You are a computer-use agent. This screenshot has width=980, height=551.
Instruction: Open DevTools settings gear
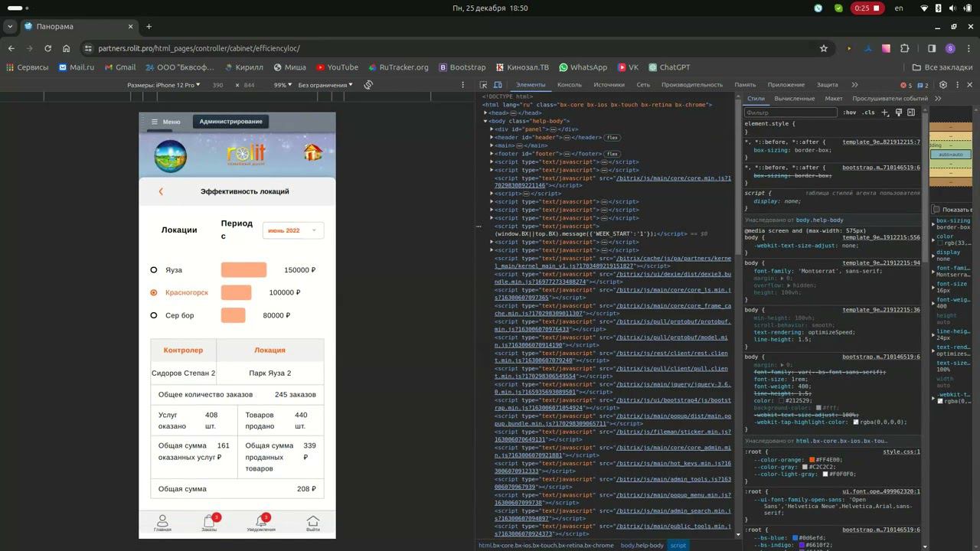[x=943, y=85]
